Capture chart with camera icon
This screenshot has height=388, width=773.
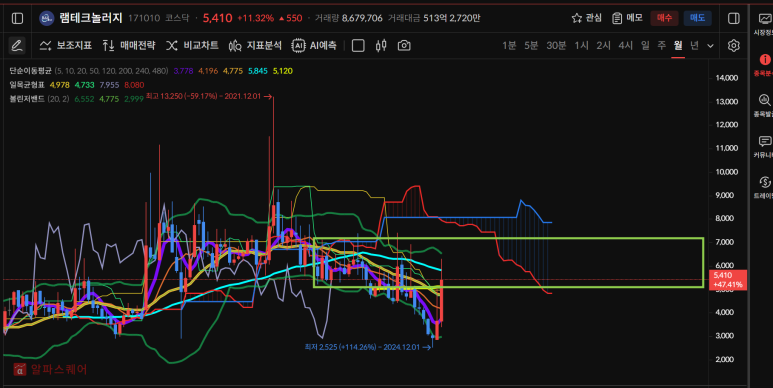tap(404, 45)
